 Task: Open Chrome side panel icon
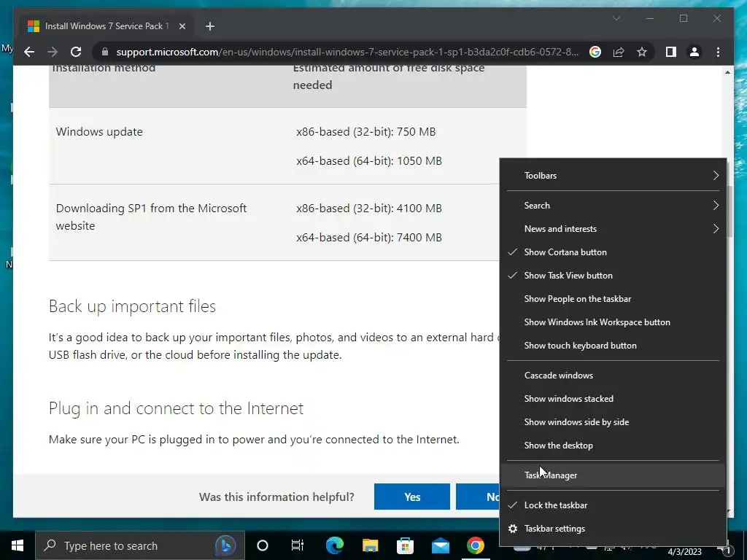tap(671, 52)
